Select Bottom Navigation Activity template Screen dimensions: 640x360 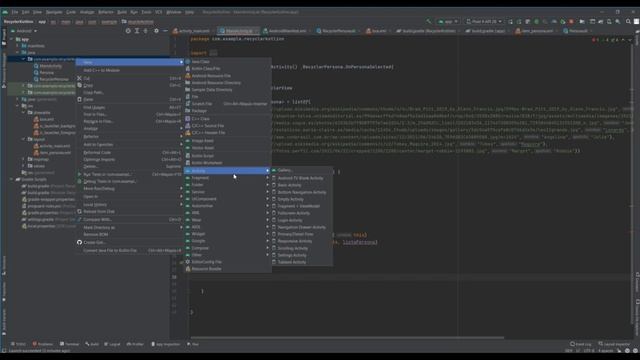tap(302, 192)
